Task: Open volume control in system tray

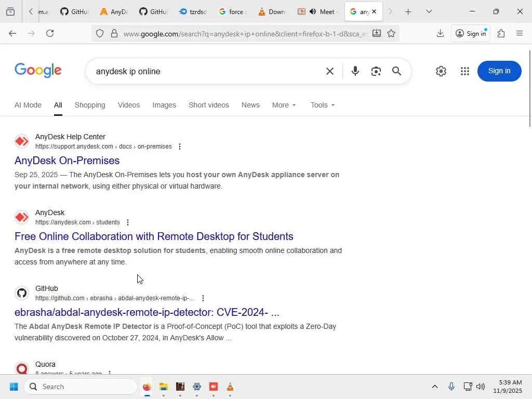Action: 481,387
